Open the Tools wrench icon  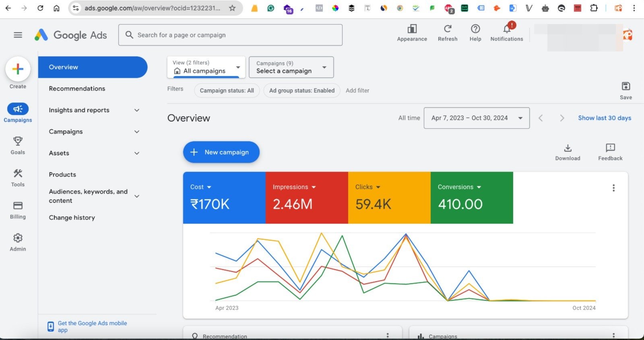18,173
